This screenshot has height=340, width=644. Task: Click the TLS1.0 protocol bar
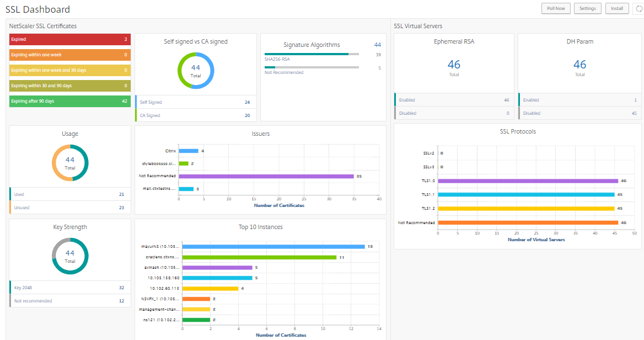click(528, 181)
